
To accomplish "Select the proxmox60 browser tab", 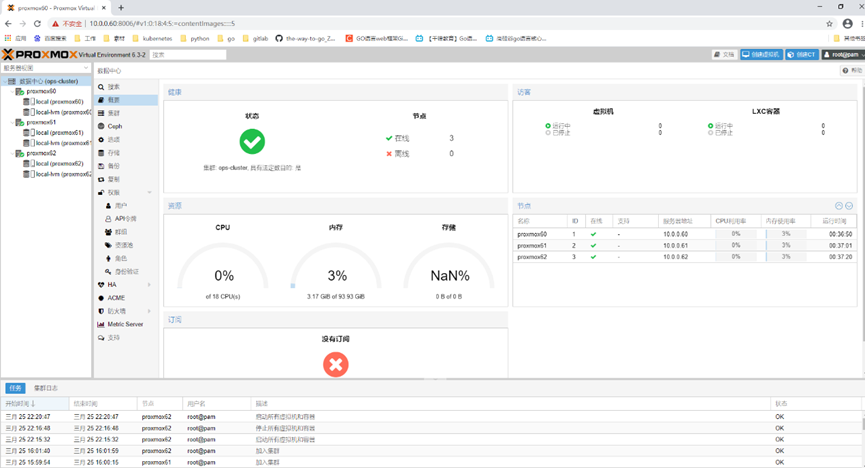I will click(55, 8).
